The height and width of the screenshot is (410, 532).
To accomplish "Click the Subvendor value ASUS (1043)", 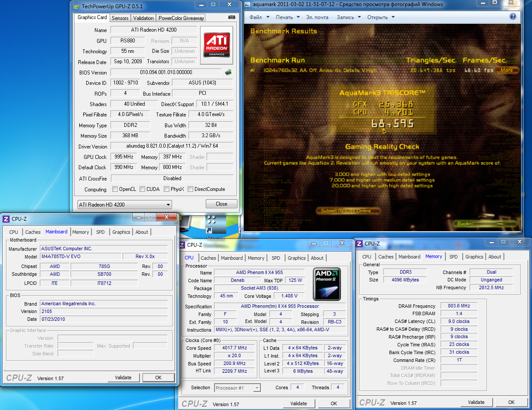I will 203,83.
